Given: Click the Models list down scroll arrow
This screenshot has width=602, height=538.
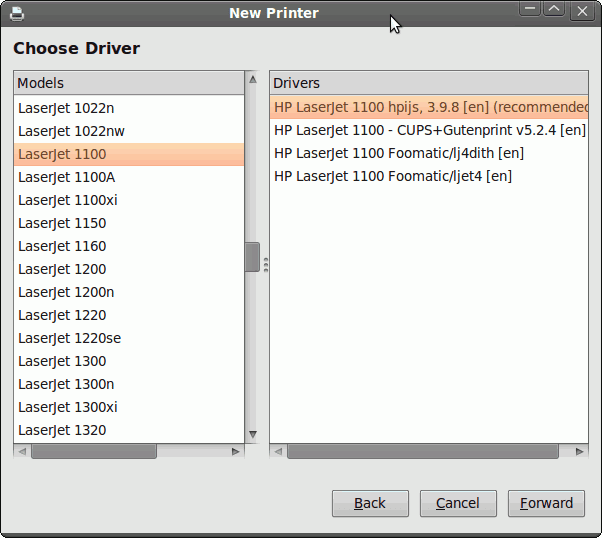Looking at the screenshot, I should click(253, 434).
